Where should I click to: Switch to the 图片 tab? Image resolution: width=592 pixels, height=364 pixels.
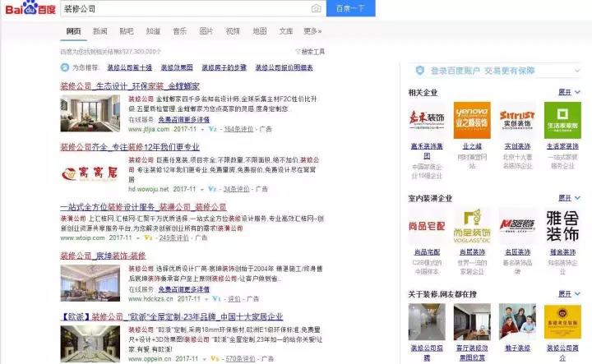tap(206, 31)
